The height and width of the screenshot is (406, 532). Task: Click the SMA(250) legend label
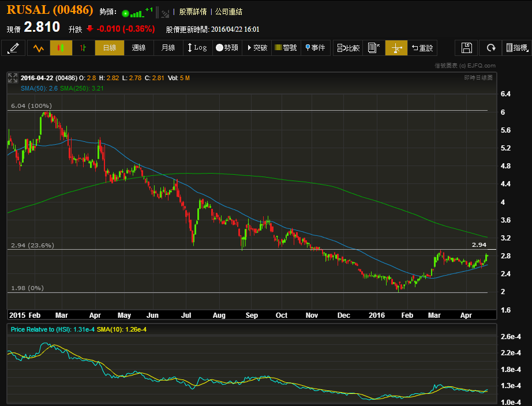click(x=82, y=88)
